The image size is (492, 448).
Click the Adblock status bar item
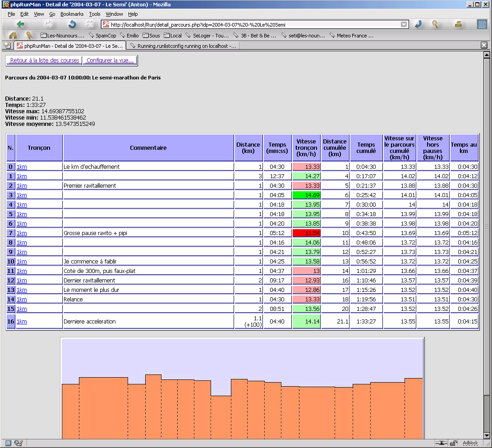click(470, 443)
